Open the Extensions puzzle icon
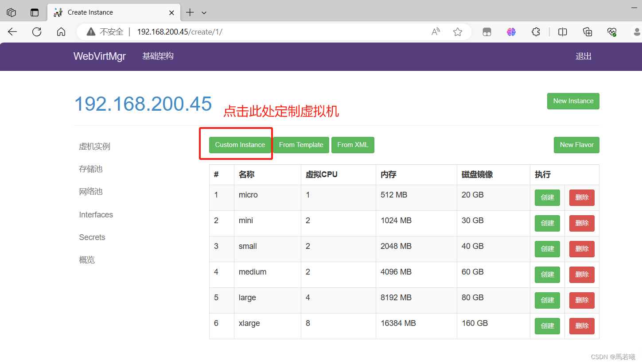 click(x=536, y=32)
